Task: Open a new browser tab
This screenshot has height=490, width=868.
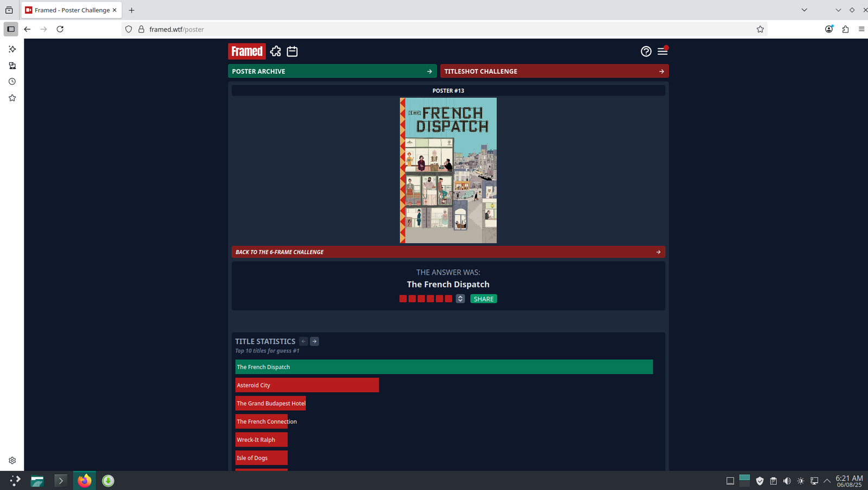Action: point(131,10)
